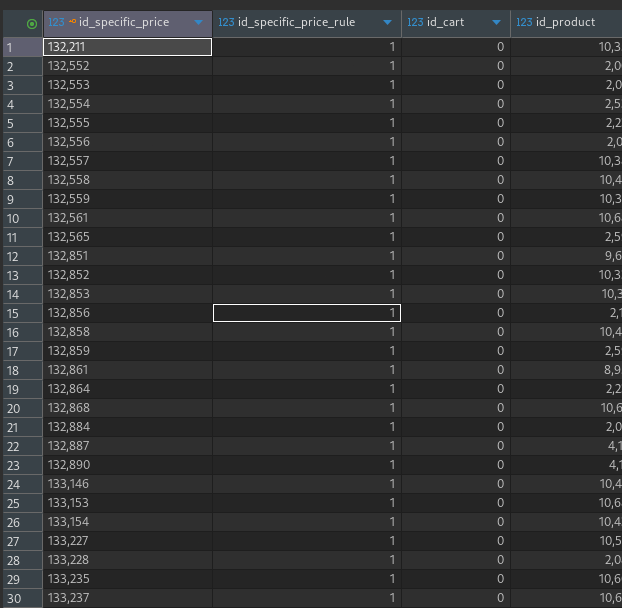622x608 pixels.
Task: Select row number 20 header
Action: [x=23, y=409]
